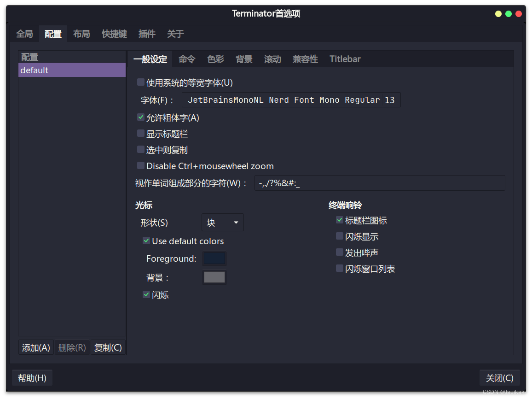Click the yellow minimize window dot
Screen dimensions: 532x399
tap(498, 14)
